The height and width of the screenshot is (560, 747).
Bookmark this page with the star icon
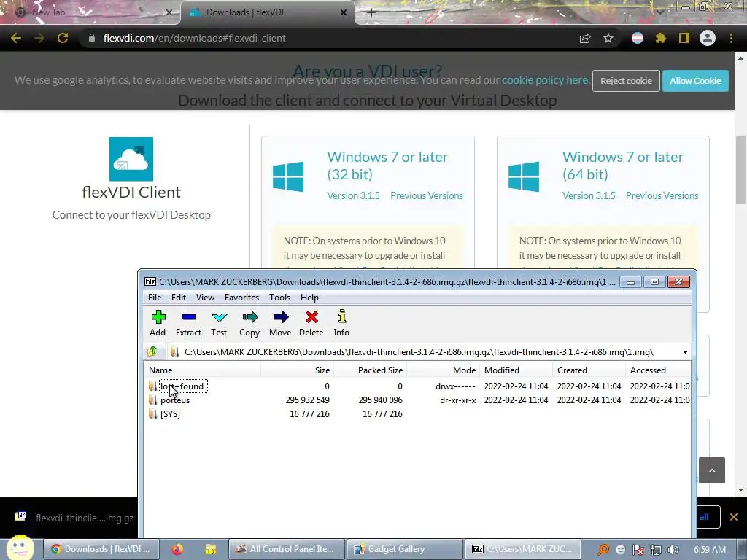click(x=608, y=38)
